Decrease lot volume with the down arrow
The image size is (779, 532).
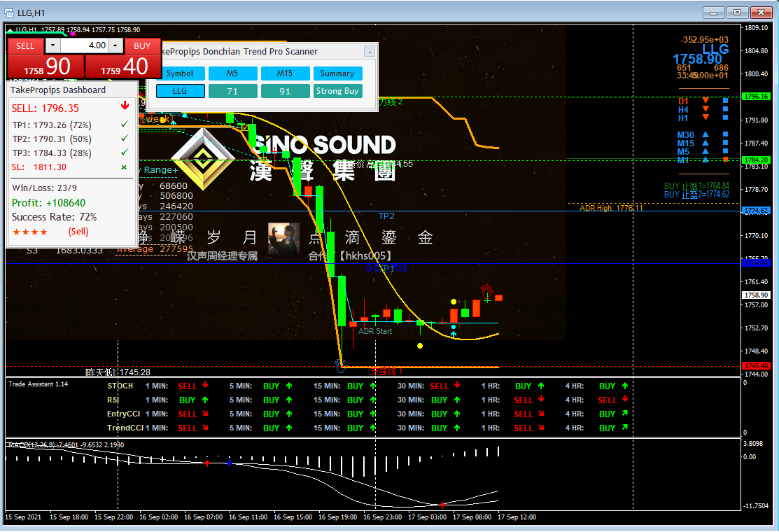pyautogui.click(x=52, y=45)
